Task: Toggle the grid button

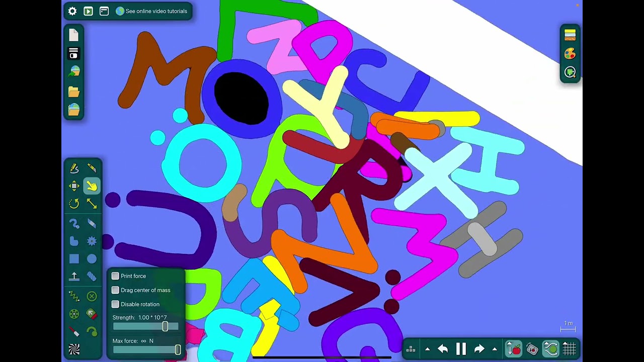Action: (x=569, y=349)
